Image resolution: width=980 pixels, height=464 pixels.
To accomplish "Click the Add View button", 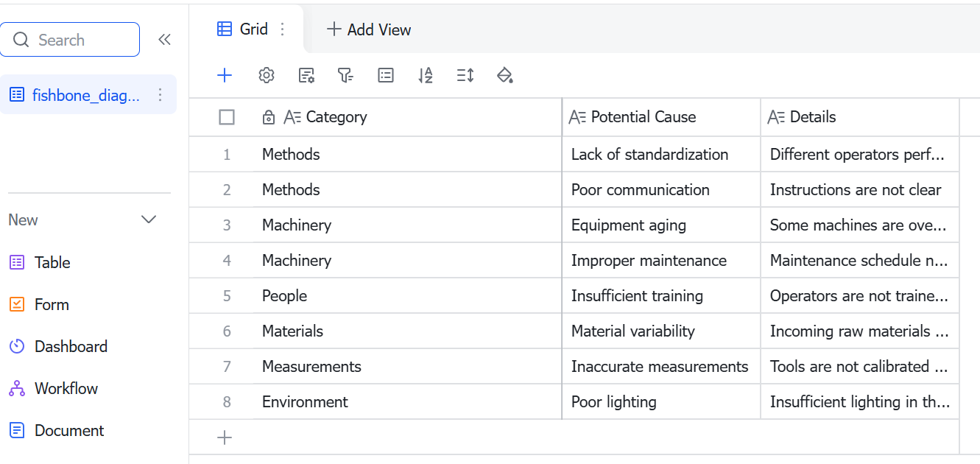I will click(x=369, y=29).
